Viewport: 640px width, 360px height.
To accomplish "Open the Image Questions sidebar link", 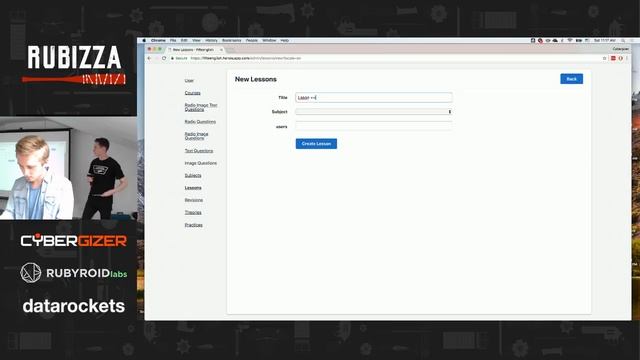I will [x=200, y=163].
